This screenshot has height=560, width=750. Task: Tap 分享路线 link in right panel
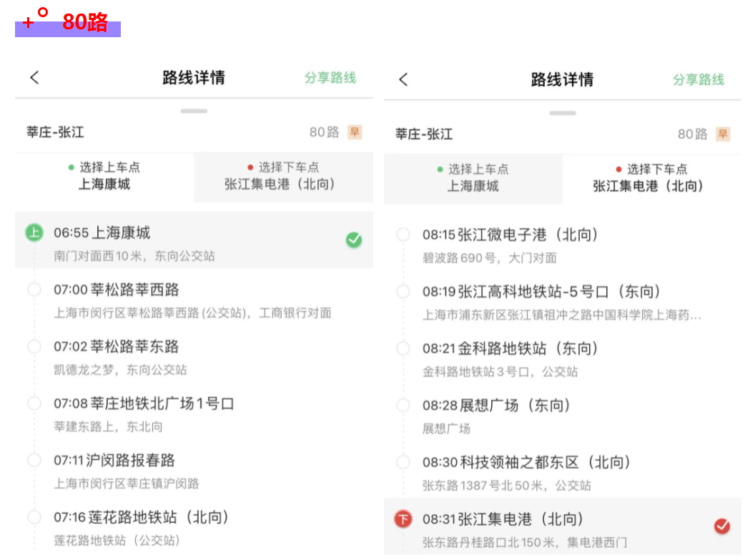tap(699, 79)
